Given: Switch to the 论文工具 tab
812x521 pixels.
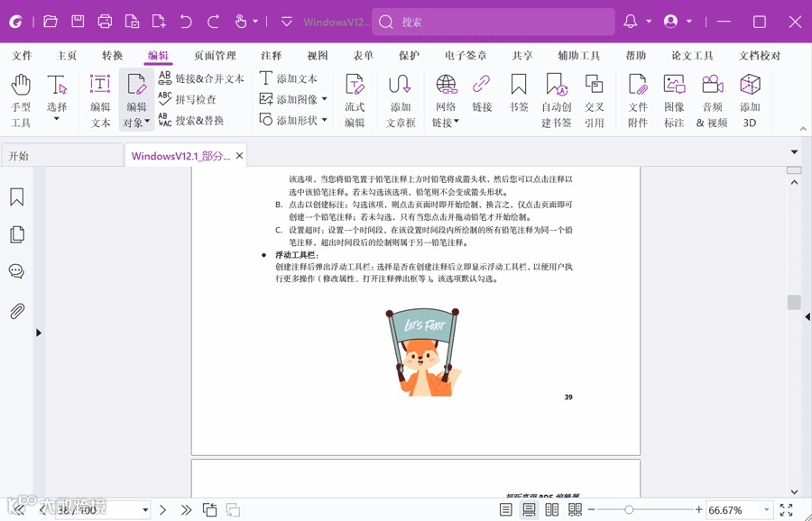Looking at the screenshot, I should point(692,55).
